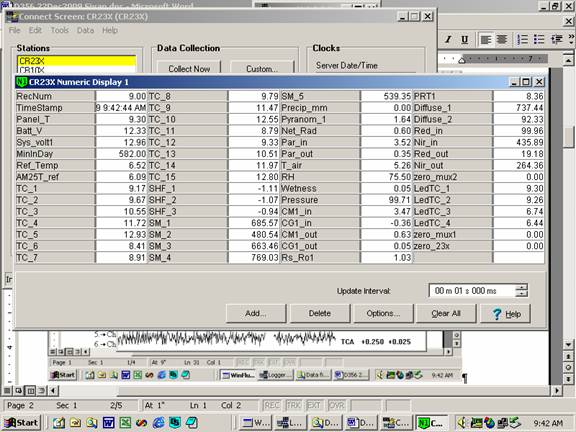Click the Add... button
The width and height of the screenshot is (576, 432).
point(256,313)
